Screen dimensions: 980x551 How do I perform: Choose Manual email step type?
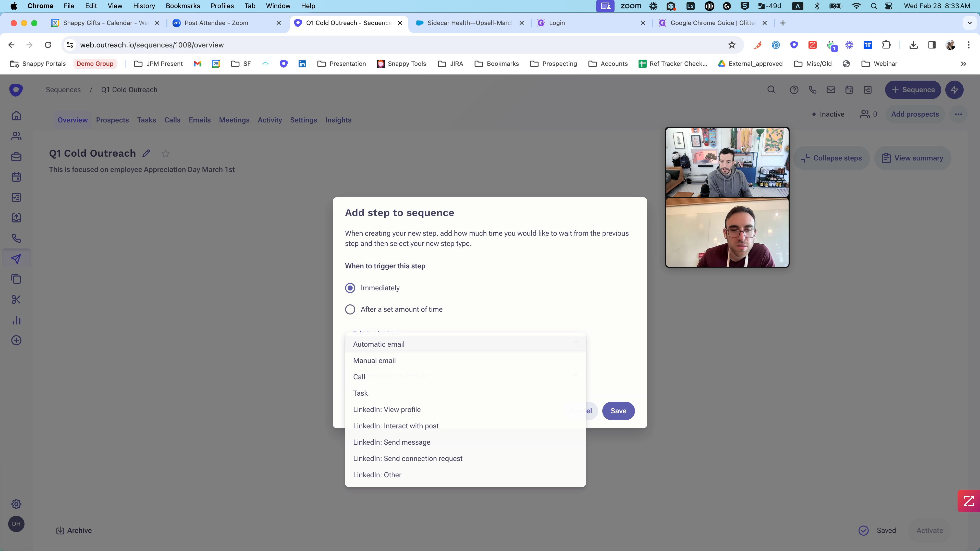pos(465,360)
